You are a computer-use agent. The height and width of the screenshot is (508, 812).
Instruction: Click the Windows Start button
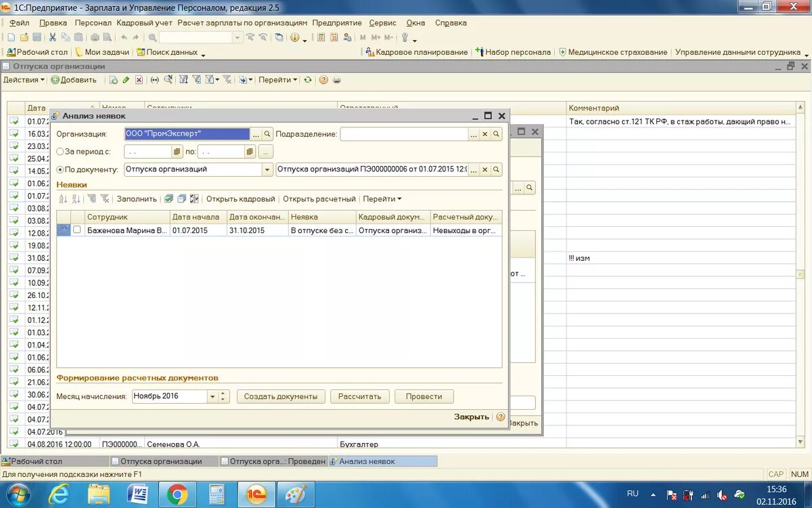click(x=18, y=494)
